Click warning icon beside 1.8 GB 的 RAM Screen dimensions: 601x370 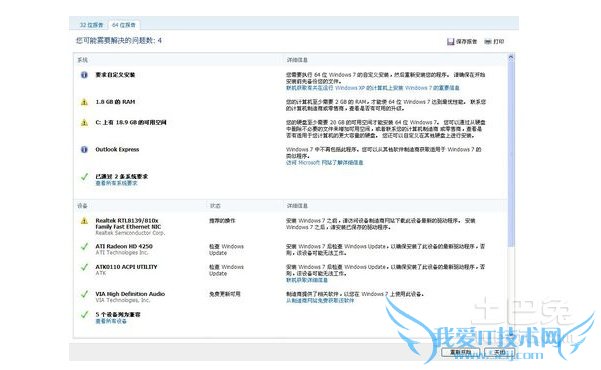click(x=84, y=102)
